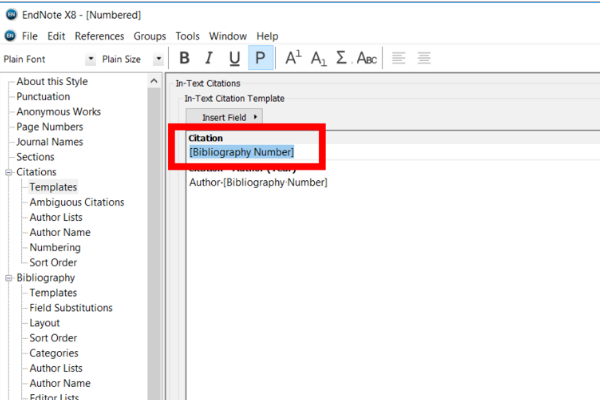Select Citations node label
This screenshot has width=600, height=400.
click(36, 172)
